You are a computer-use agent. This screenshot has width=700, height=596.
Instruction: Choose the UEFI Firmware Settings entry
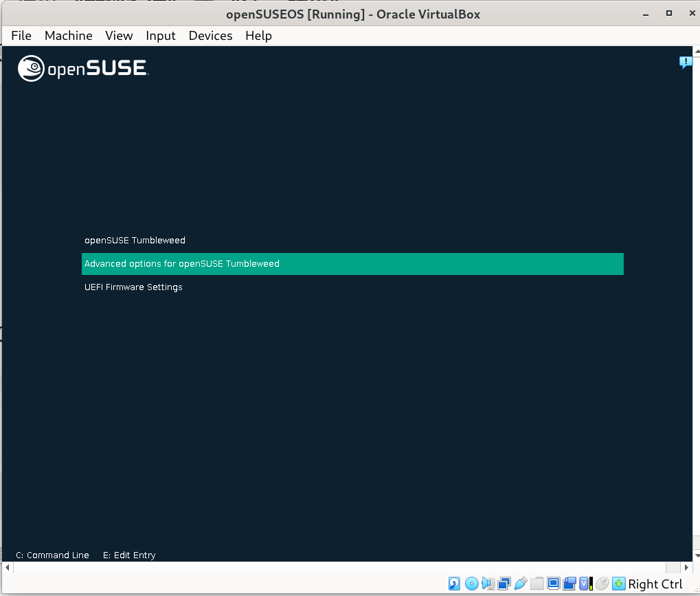[352, 287]
